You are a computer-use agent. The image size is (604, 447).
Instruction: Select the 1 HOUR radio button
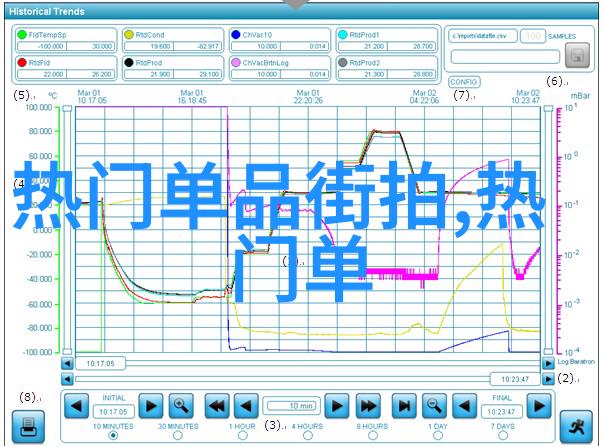[x=243, y=435]
